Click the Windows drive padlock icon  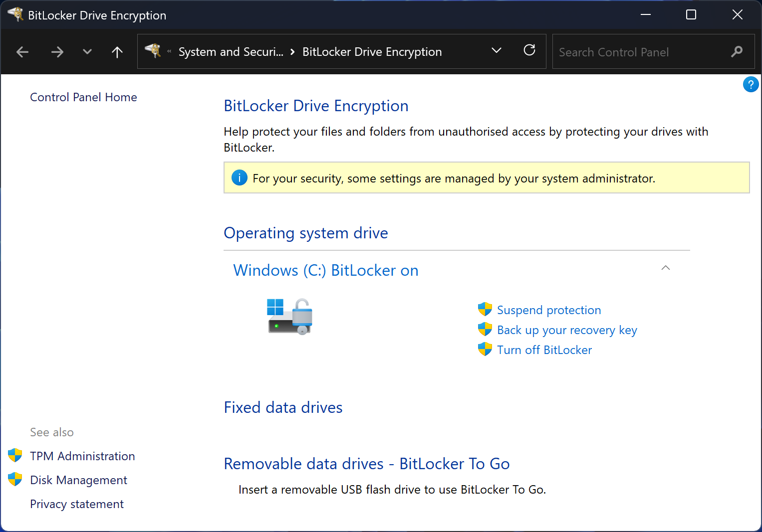click(290, 316)
